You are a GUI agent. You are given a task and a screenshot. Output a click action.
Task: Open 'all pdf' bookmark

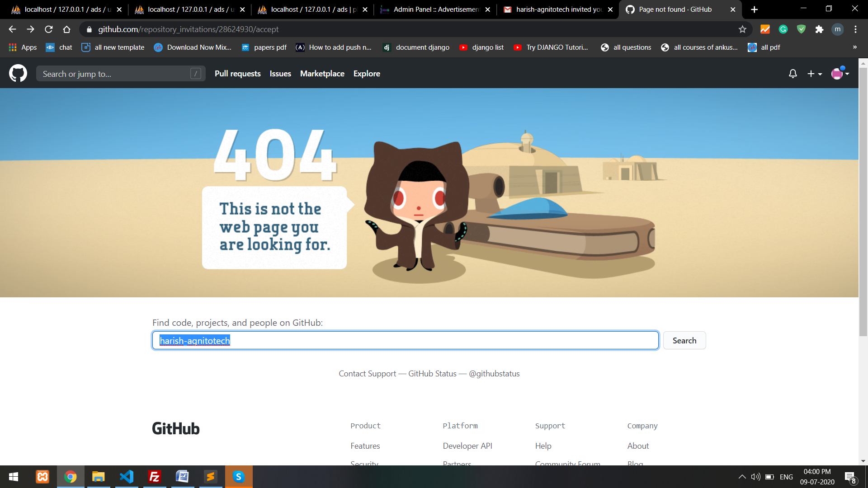[x=764, y=47]
